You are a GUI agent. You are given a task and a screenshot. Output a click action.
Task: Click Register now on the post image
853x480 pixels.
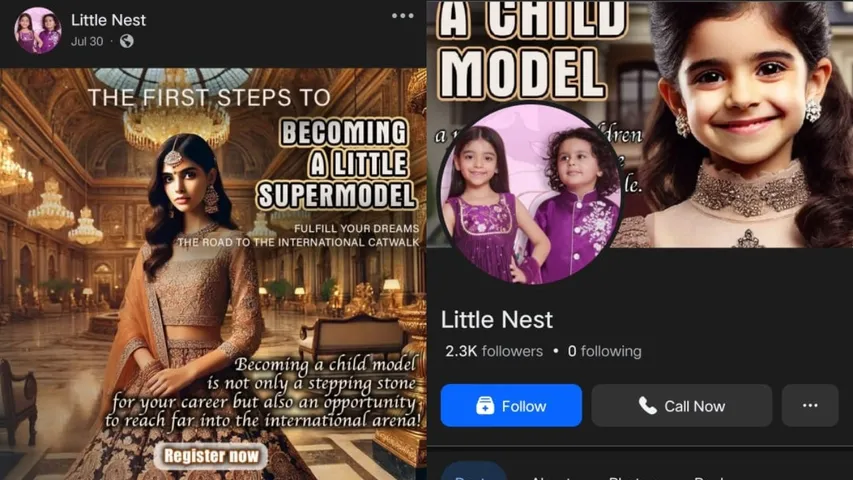212,456
